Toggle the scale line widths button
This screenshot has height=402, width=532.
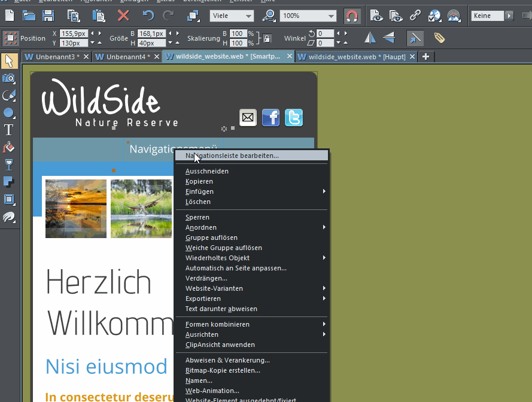[415, 38]
